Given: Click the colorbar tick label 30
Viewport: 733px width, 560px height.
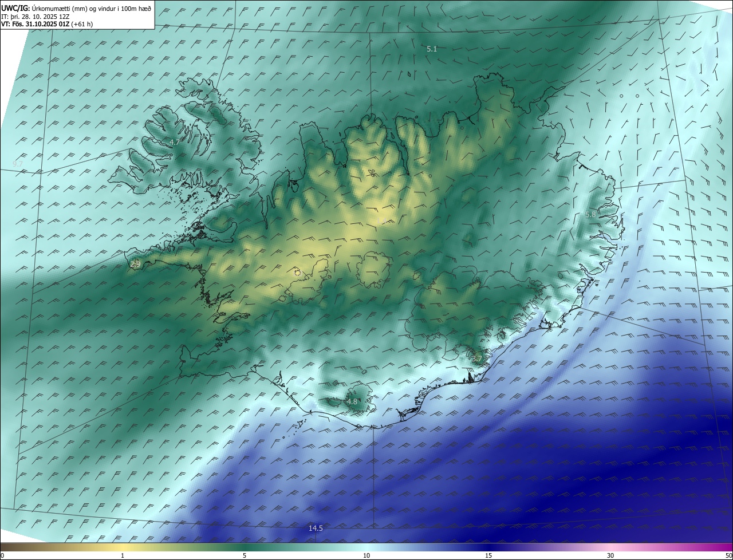Looking at the screenshot, I should pyautogui.click(x=610, y=555).
